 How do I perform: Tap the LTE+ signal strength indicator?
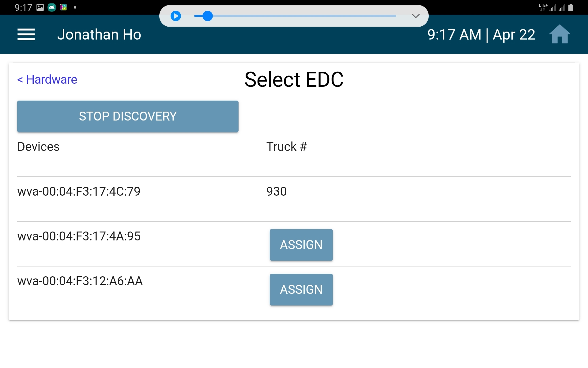548,7
